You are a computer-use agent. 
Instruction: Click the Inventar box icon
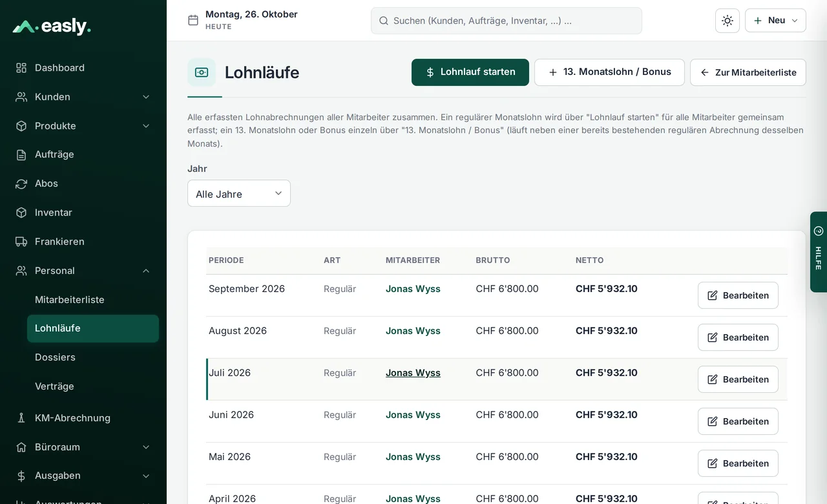[x=21, y=213]
